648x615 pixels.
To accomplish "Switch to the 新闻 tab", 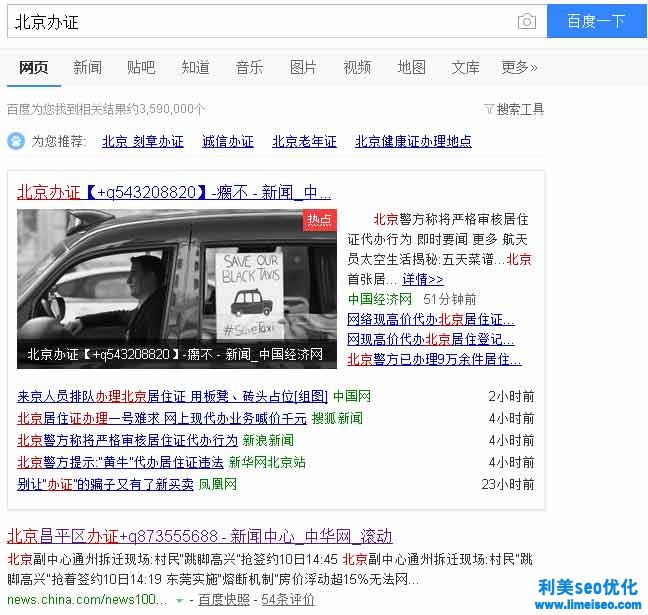I will tap(88, 67).
